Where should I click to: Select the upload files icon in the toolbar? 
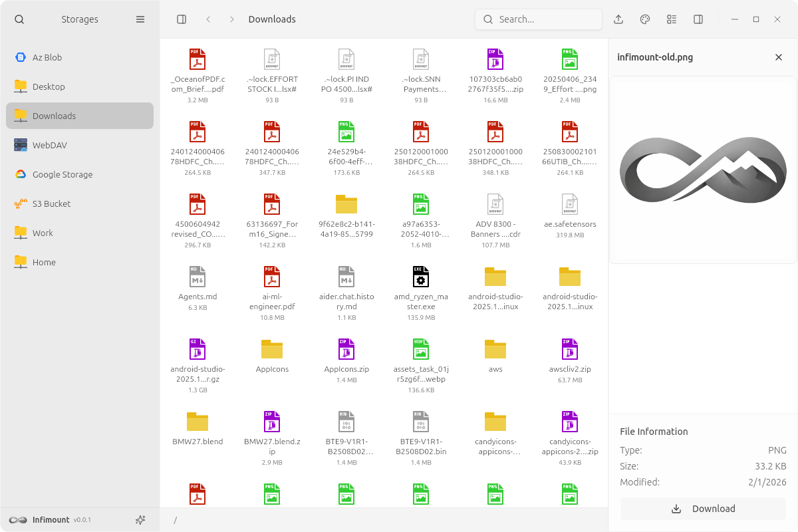click(618, 19)
